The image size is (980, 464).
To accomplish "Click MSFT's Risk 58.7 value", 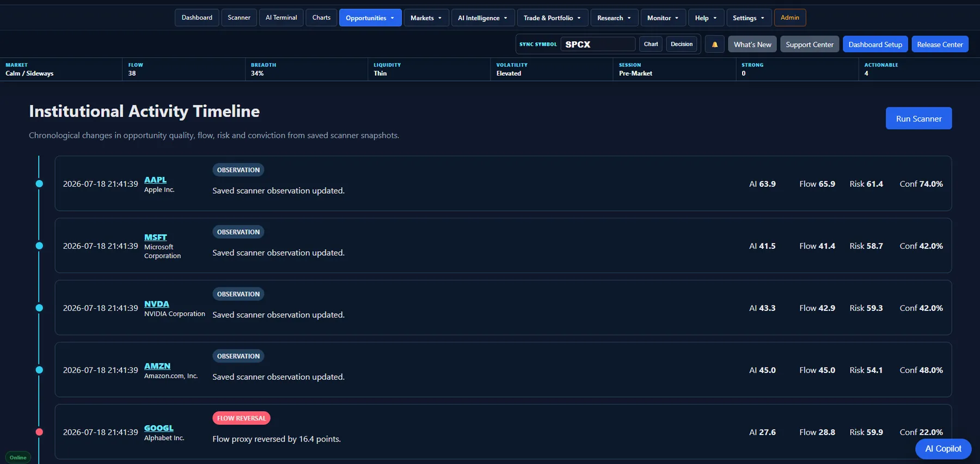I will click(x=866, y=246).
